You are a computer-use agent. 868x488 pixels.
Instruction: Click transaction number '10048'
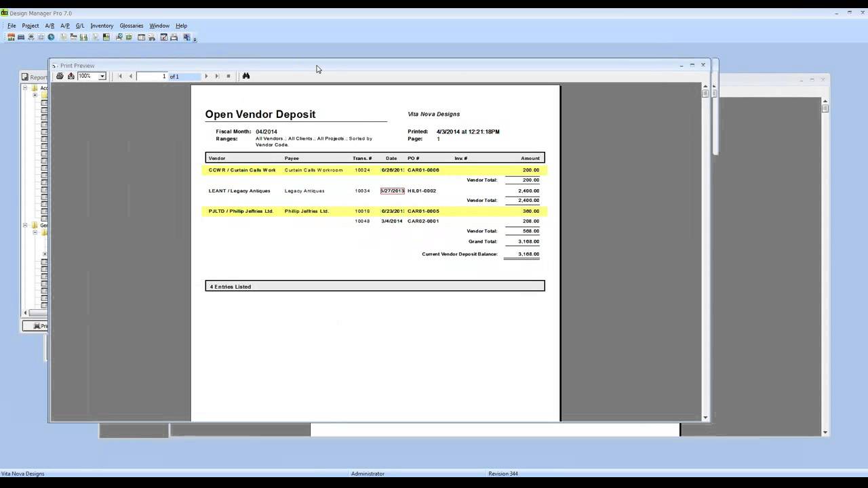click(x=362, y=221)
